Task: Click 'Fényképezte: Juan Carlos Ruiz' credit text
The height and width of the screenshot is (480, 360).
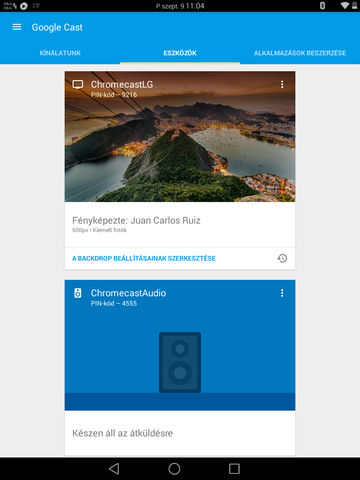Action: tap(136, 220)
